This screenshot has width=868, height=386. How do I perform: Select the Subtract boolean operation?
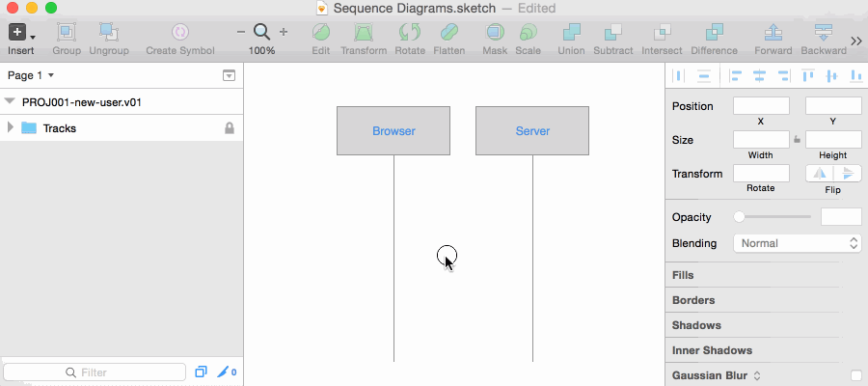[x=613, y=33]
